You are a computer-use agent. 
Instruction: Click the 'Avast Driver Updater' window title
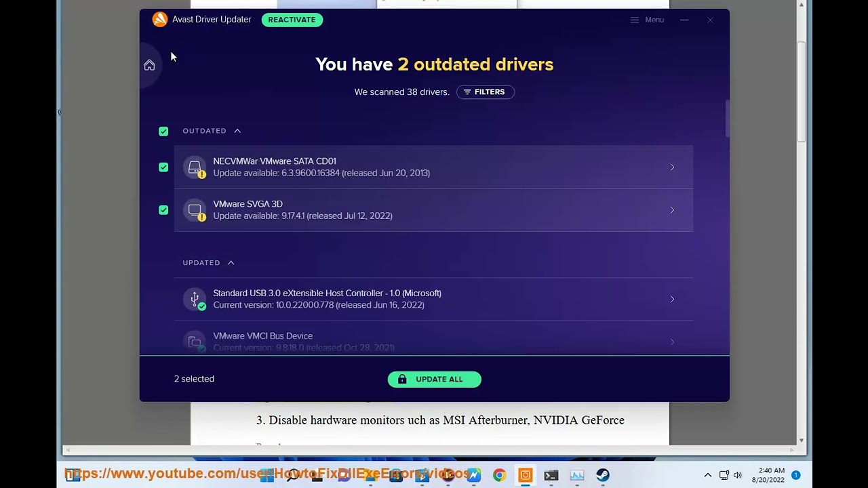(x=212, y=20)
